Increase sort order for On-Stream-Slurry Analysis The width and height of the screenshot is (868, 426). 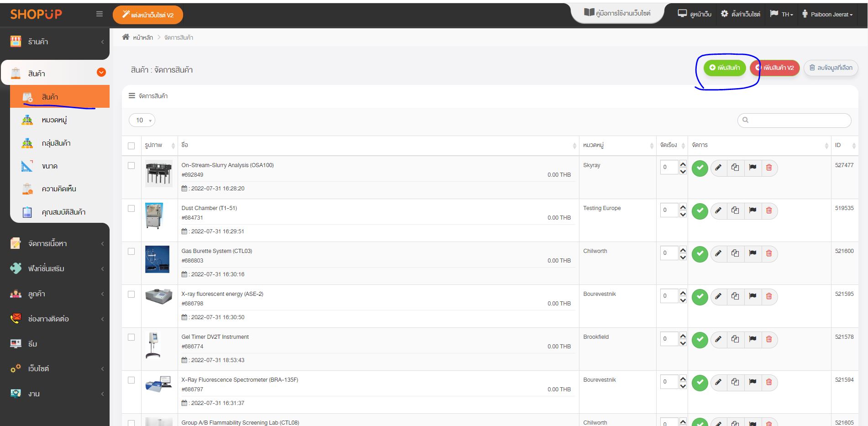683,164
